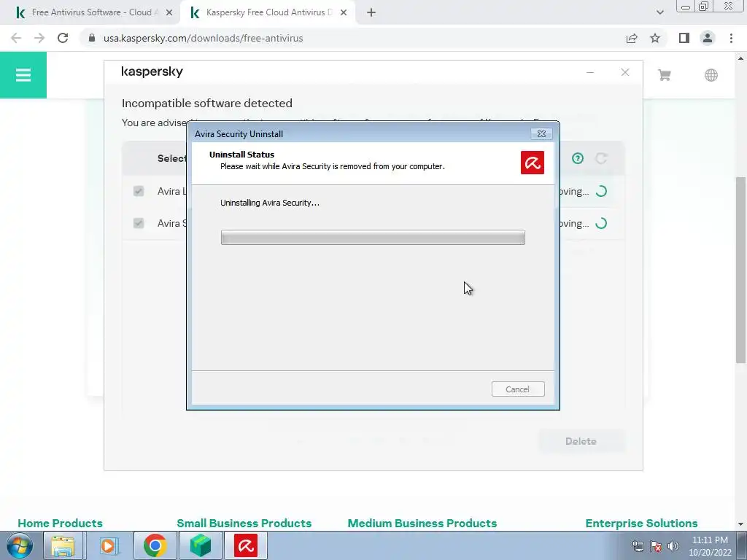Click the Avira uninstall progress bar
The image size is (747, 560).
[x=373, y=238]
